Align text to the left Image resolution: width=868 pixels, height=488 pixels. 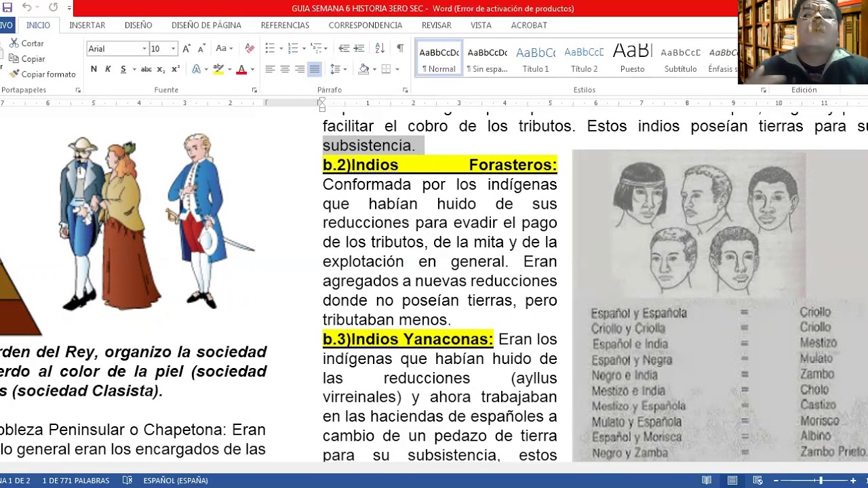pos(270,69)
